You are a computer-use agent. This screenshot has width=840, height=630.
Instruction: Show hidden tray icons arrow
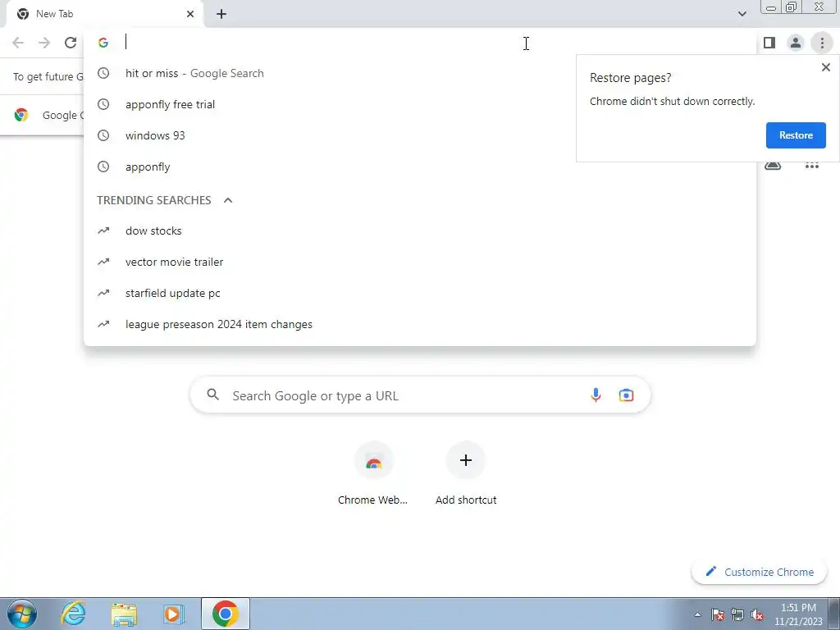pos(697,614)
